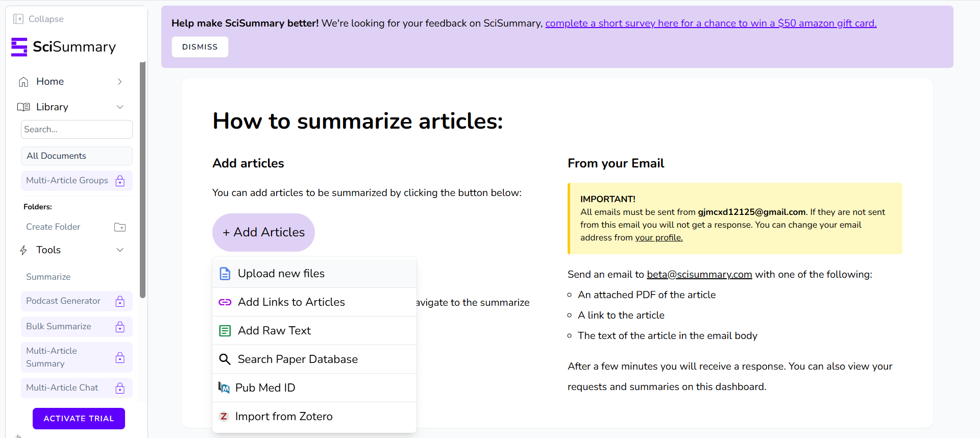The width and height of the screenshot is (980, 438).
Task: Select Import from Zotero option
Action: [314, 417]
